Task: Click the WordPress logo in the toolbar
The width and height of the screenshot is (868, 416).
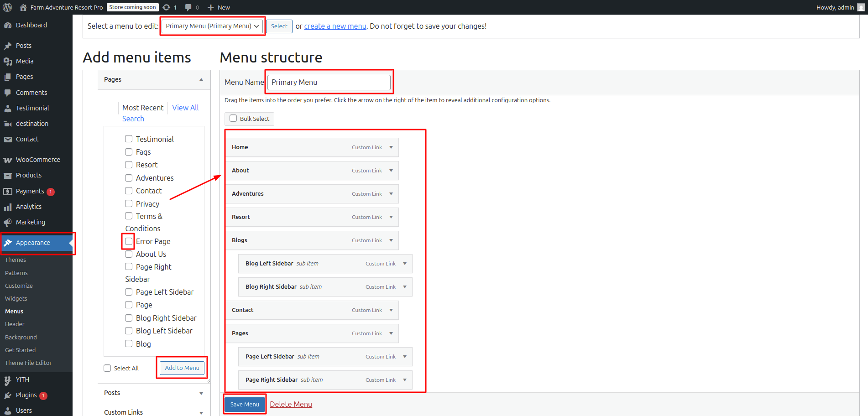Action: [x=6, y=7]
